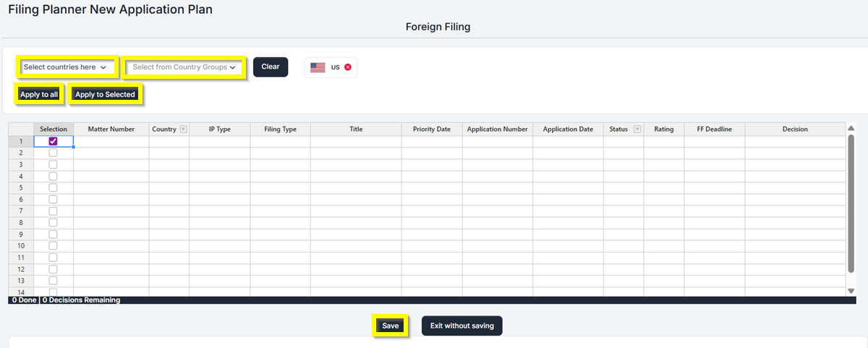Click the US flag icon
This screenshot has width=868, height=348.
pos(318,67)
